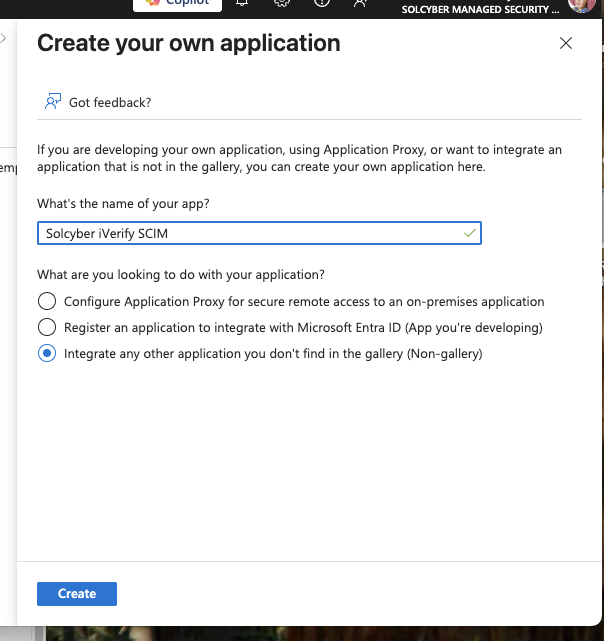The image size is (604, 641).
Task: Close the Create your own application pane
Action: click(566, 44)
